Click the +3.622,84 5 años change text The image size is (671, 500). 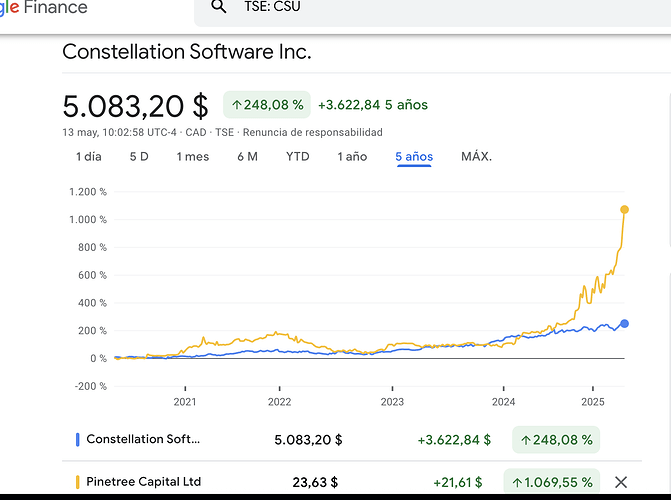point(373,105)
